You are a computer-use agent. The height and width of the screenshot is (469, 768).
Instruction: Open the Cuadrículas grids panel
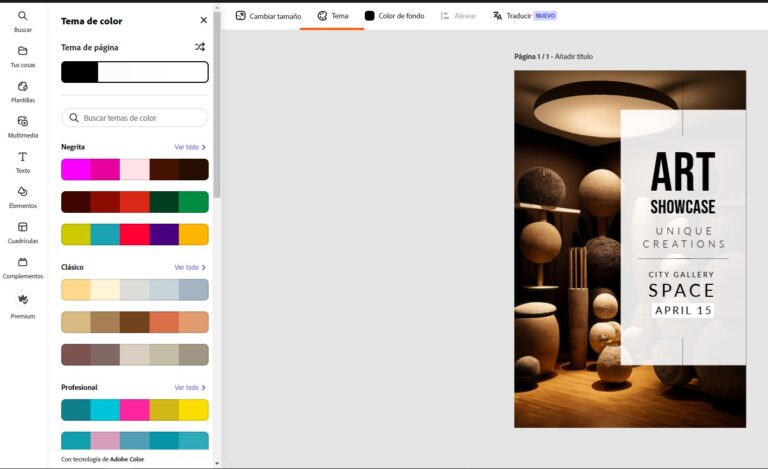[x=23, y=228]
